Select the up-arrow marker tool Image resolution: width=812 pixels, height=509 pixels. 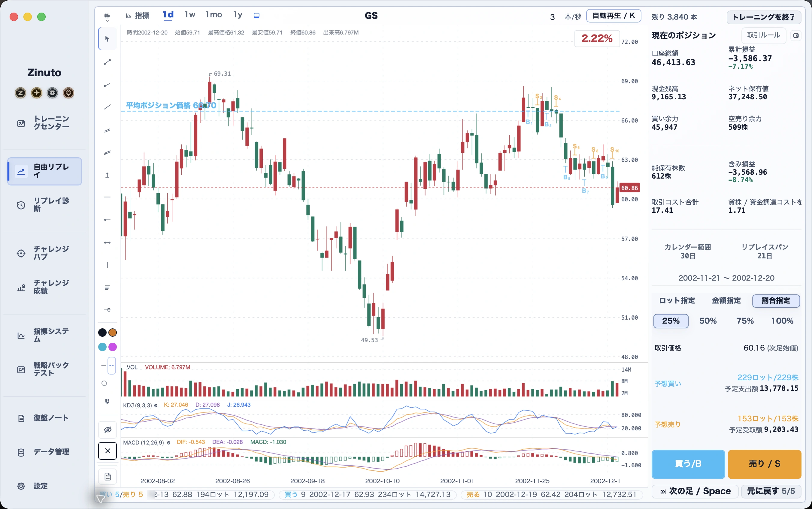[x=108, y=175]
